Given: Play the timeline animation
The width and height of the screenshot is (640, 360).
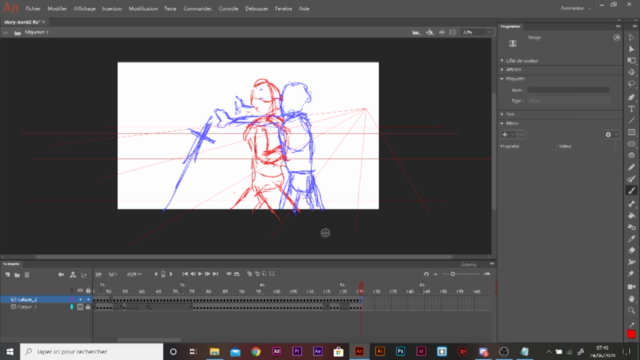Looking at the screenshot, I should pyautogui.click(x=200, y=274).
